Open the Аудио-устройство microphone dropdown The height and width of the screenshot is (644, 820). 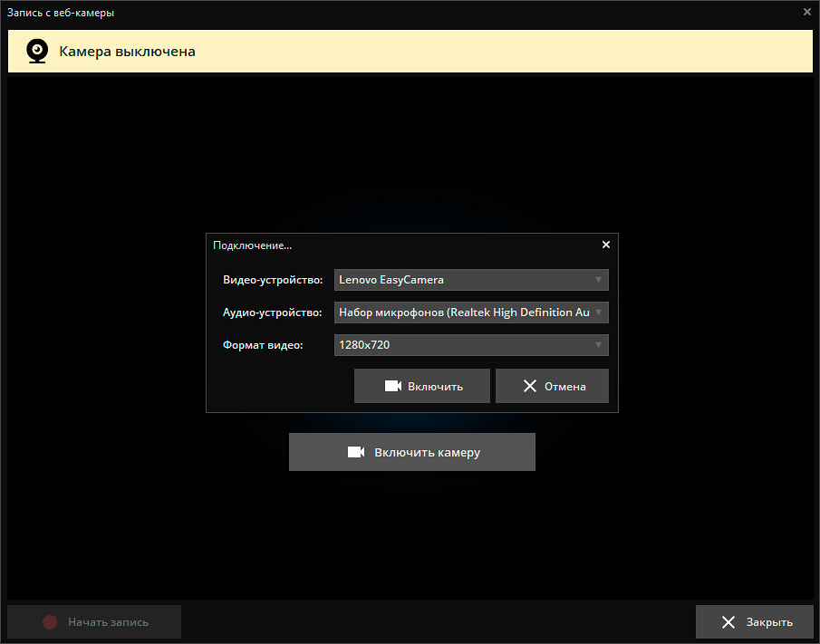(471, 312)
